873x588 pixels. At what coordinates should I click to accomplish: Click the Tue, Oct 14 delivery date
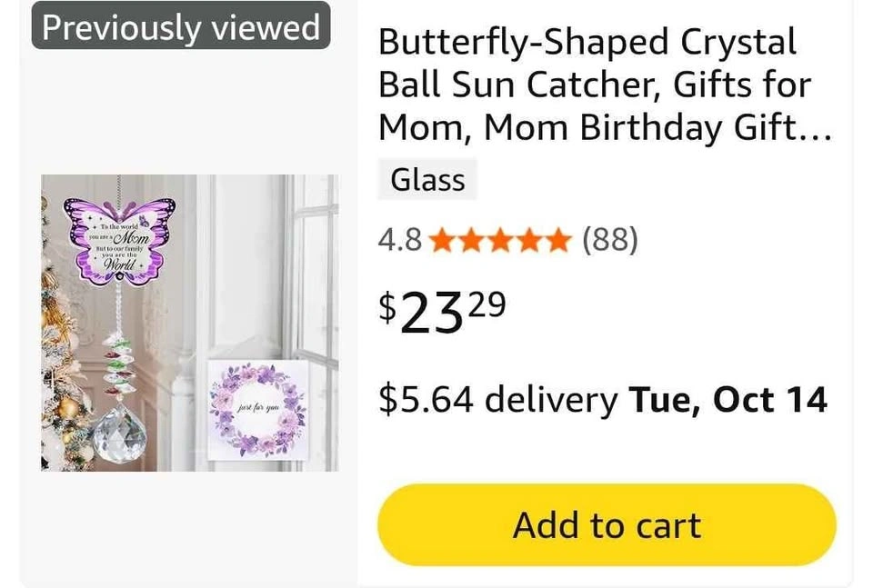(x=728, y=400)
